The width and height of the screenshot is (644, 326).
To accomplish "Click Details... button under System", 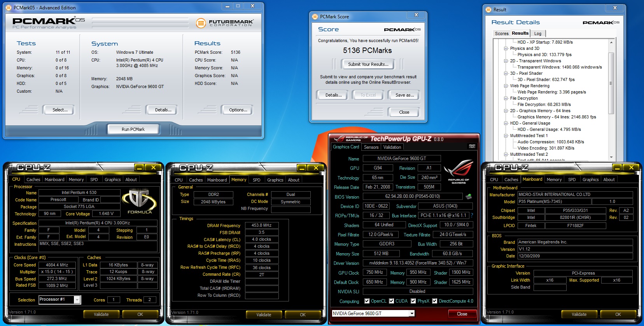I will click(163, 110).
